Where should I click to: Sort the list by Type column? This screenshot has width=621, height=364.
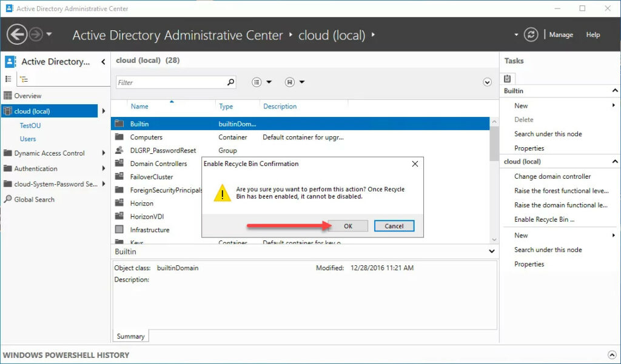click(226, 107)
